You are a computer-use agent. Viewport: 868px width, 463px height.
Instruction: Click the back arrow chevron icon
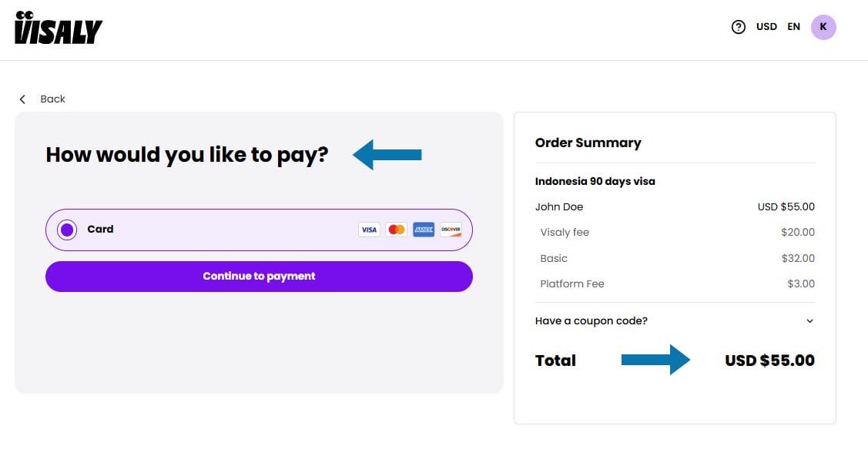(22, 99)
